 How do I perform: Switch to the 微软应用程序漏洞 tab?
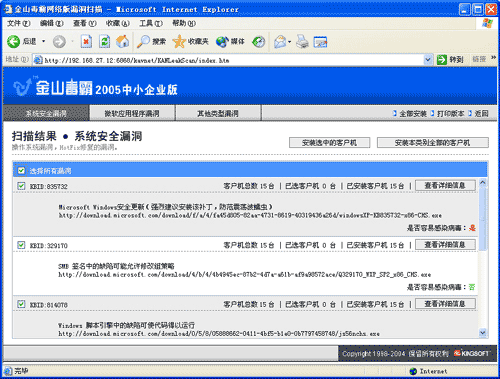tap(132, 113)
